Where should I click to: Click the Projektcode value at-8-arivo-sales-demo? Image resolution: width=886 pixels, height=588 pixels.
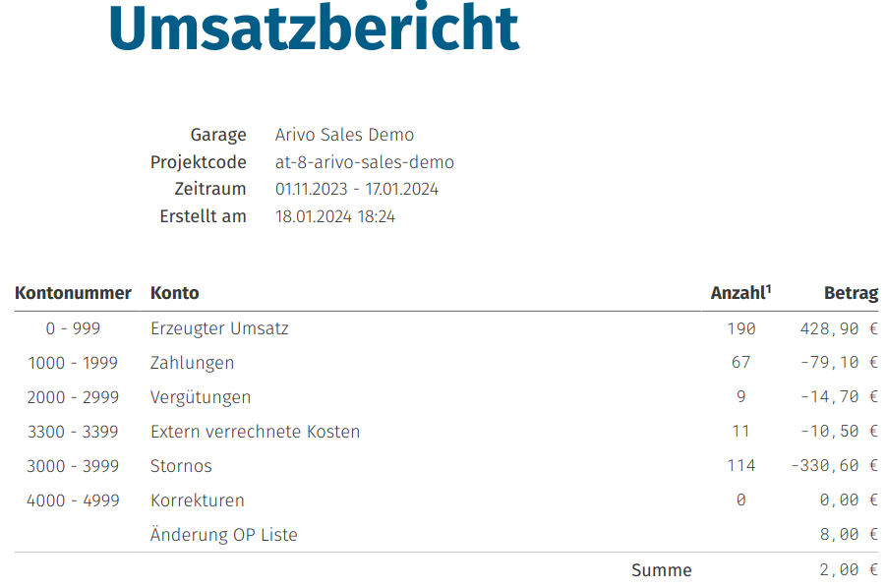365,162
